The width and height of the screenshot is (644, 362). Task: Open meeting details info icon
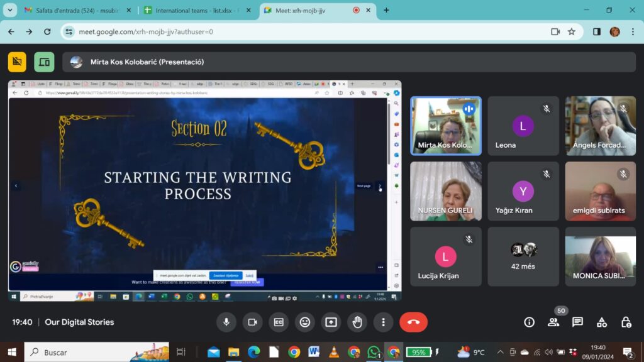tap(530, 322)
